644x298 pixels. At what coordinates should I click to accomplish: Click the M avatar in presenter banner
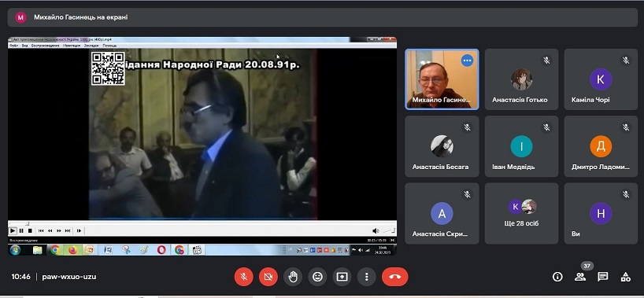(x=20, y=17)
